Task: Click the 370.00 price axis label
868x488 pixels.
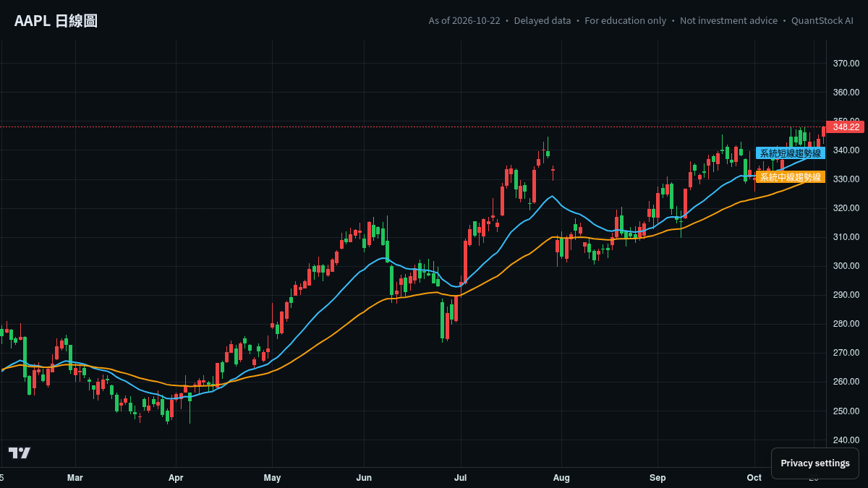Action: 846,64
